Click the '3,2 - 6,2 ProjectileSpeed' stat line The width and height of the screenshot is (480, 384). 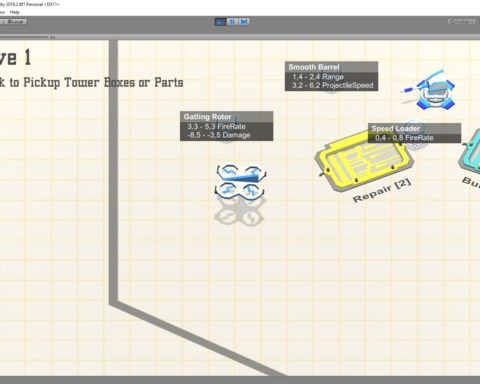click(332, 85)
